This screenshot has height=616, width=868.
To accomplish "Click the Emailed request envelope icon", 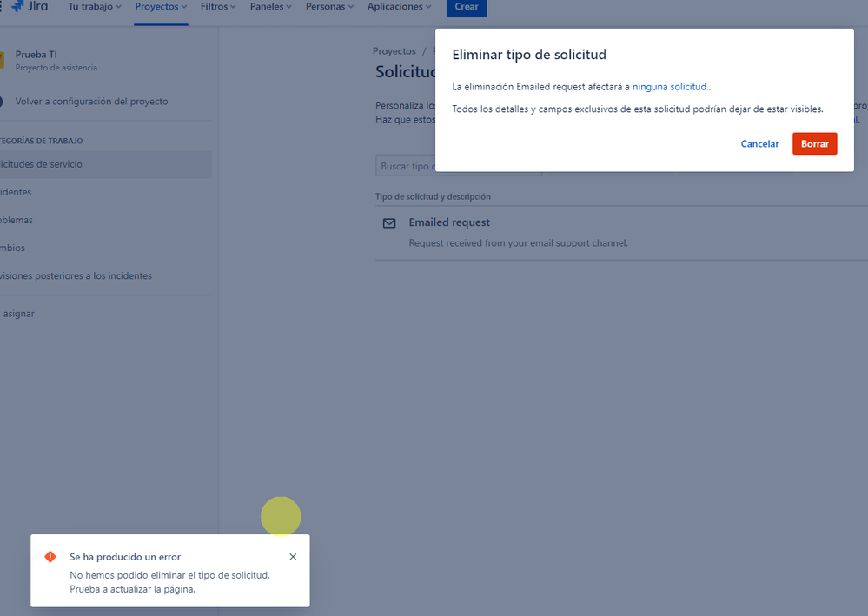I will (x=389, y=223).
